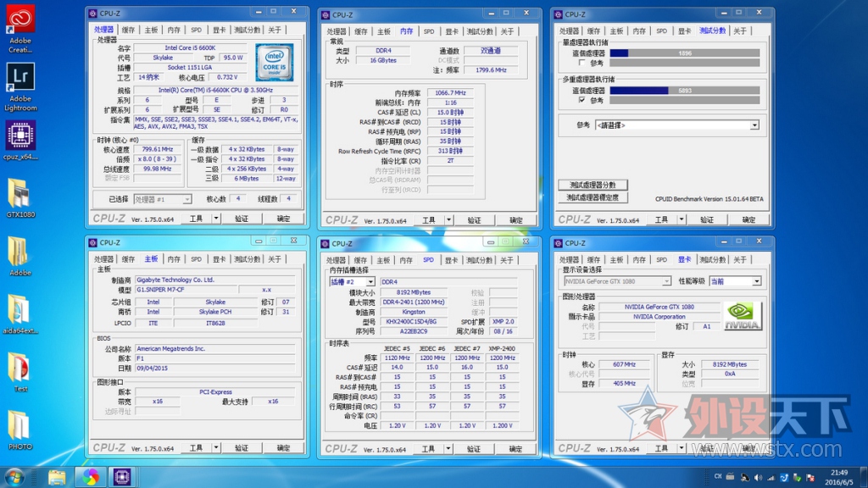
Task: Select the GTX1080 folder on desktop
Action: (x=20, y=198)
